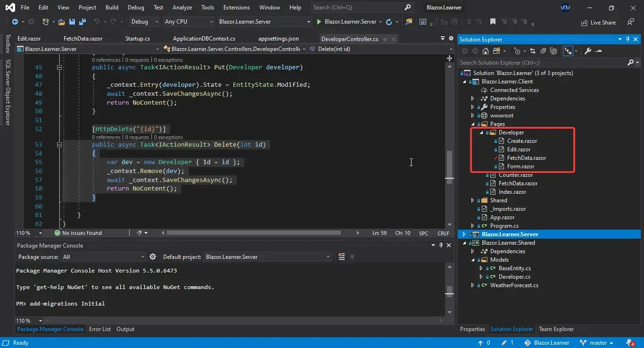Open the Package Manager settings gear icon
Viewport: 644px width, 348px height.
click(x=153, y=256)
